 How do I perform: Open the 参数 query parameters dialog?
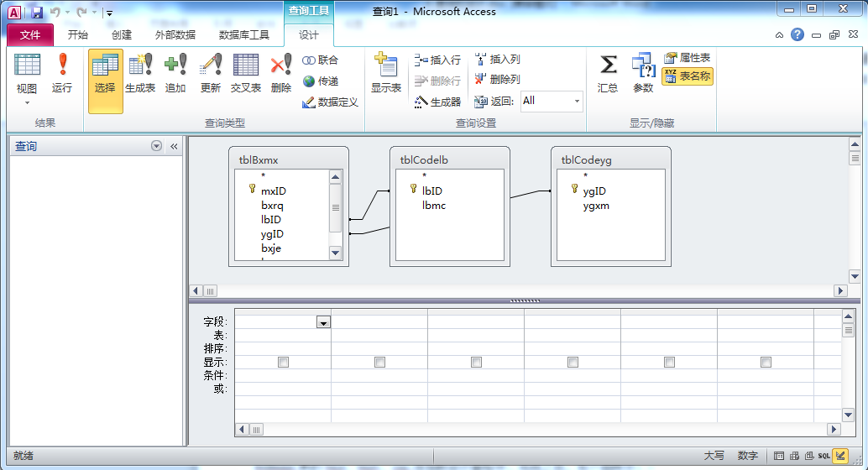pos(643,73)
